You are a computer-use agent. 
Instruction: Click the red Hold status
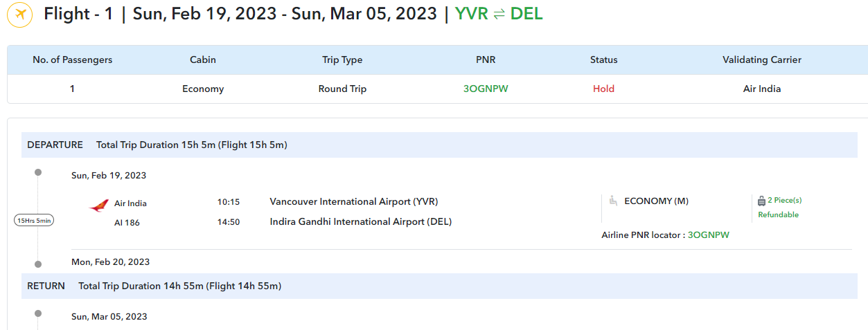click(603, 89)
